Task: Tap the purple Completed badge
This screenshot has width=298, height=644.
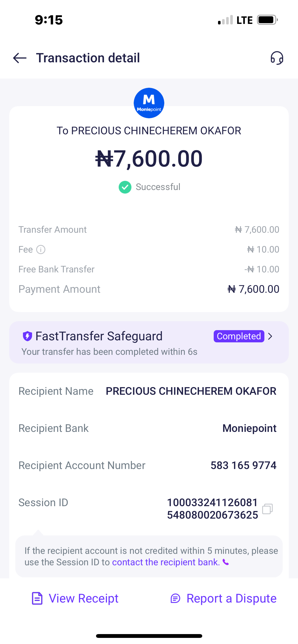Action: pos(239,336)
